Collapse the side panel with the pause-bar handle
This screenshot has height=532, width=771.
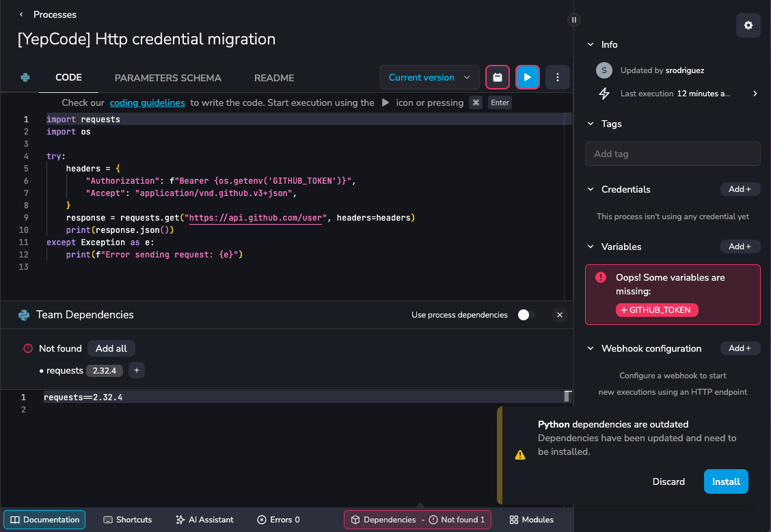point(574,20)
